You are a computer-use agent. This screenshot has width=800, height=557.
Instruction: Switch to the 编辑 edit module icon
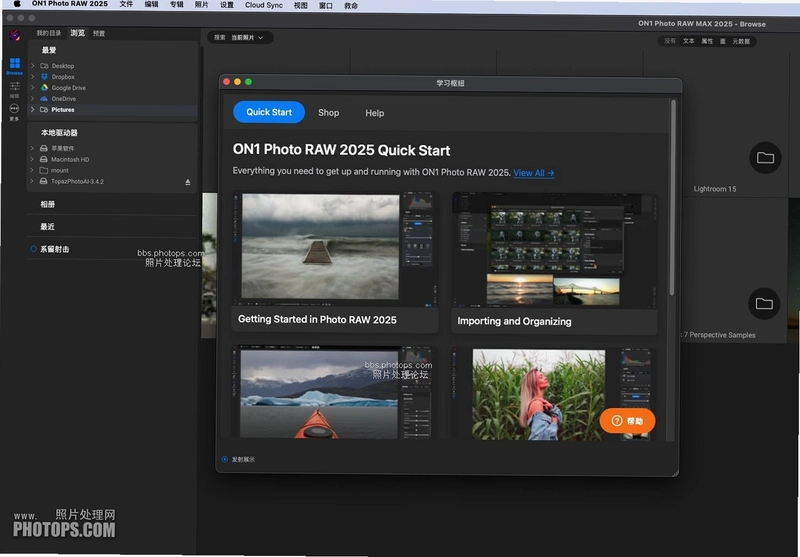point(14,86)
